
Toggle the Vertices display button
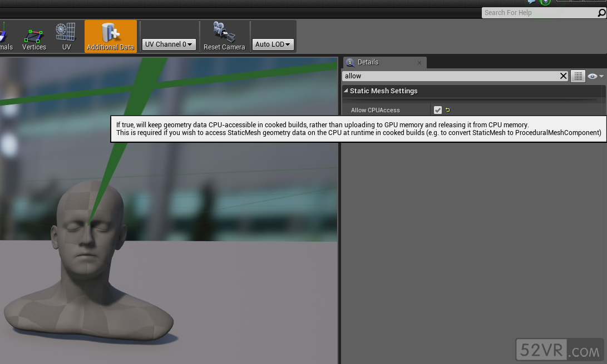click(34, 37)
